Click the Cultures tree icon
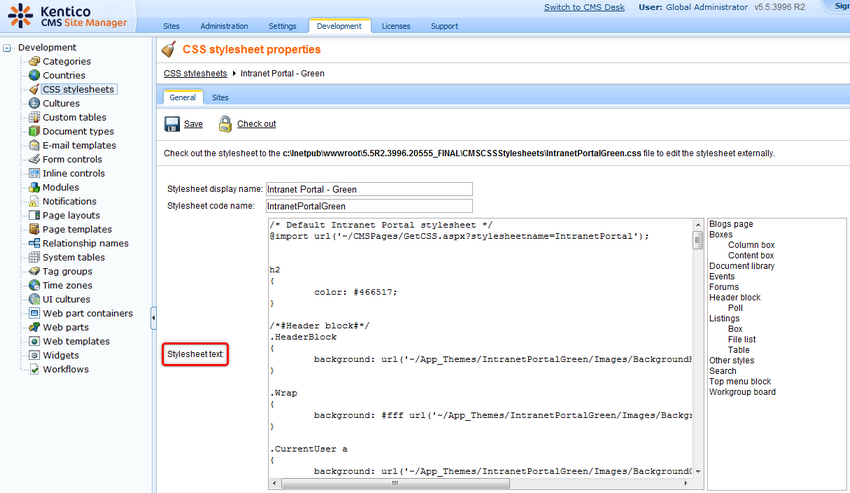Viewport: 850px width, 493px height. tap(34, 103)
